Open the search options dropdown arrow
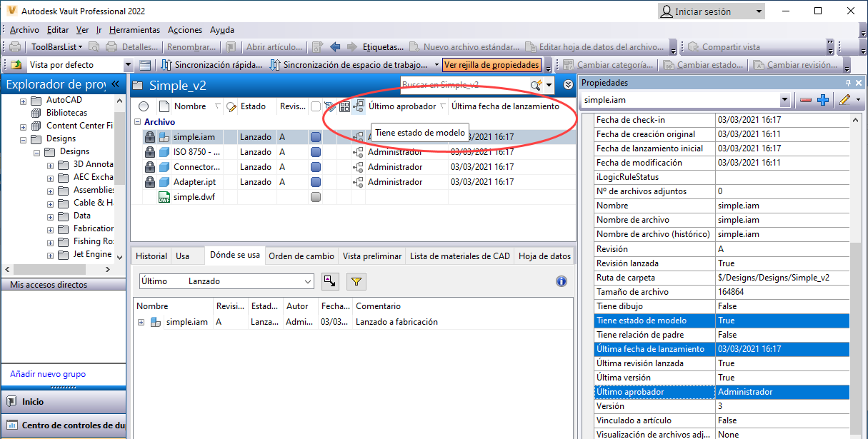868x439 pixels. click(548, 85)
